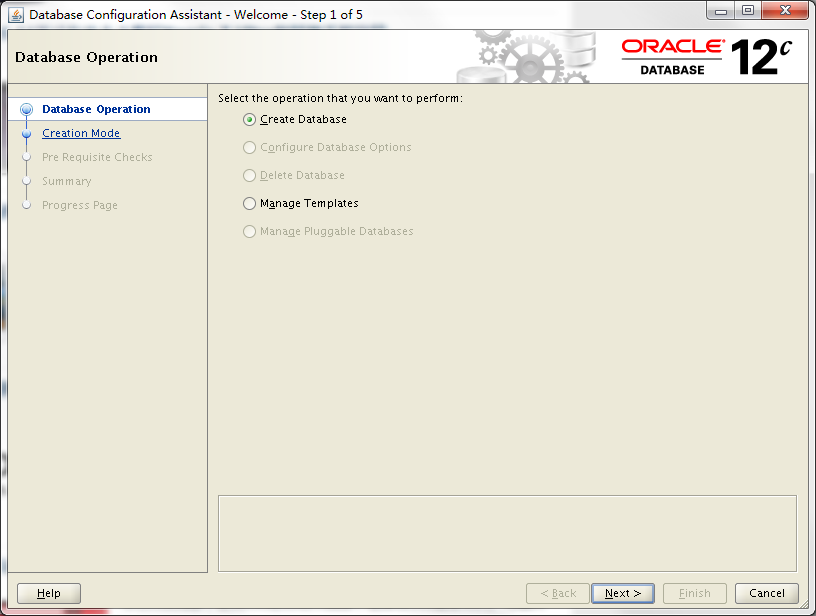Click the maximize window control
Viewport: 816px width, 616px height.
(x=747, y=10)
